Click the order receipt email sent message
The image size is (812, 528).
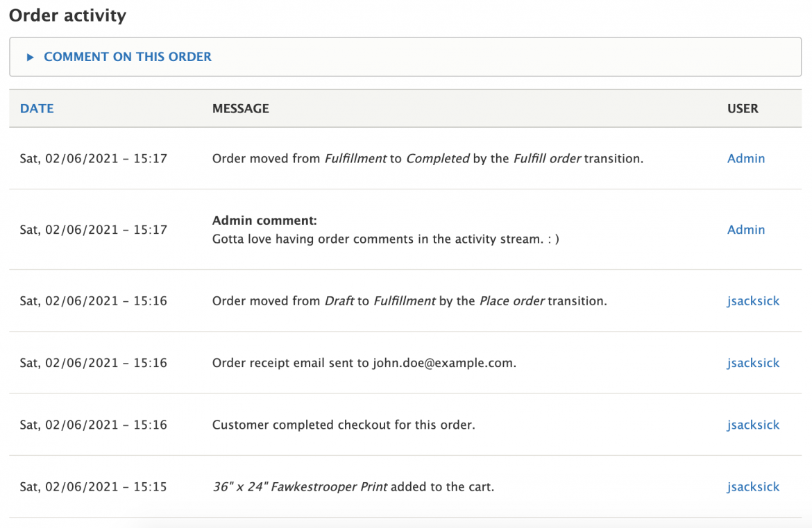point(364,363)
